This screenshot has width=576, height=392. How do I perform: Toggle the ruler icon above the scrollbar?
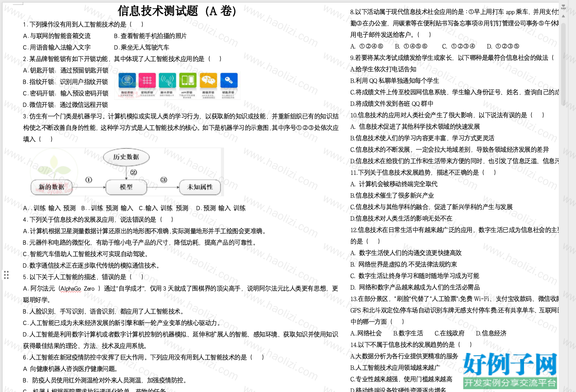click(563, 7)
